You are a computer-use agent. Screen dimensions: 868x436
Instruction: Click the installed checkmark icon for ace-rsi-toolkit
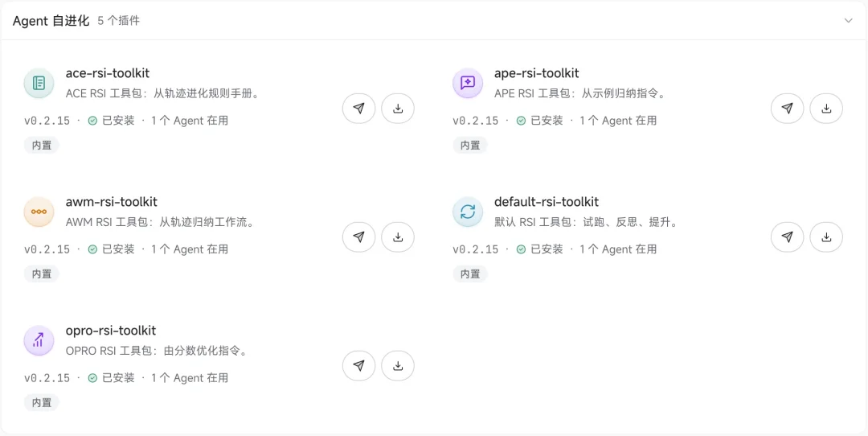tap(92, 121)
